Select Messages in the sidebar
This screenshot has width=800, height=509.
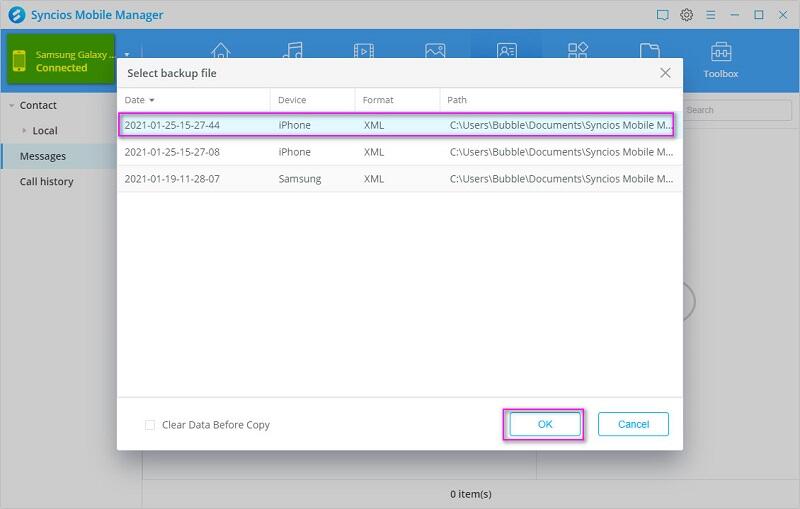(x=59, y=156)
